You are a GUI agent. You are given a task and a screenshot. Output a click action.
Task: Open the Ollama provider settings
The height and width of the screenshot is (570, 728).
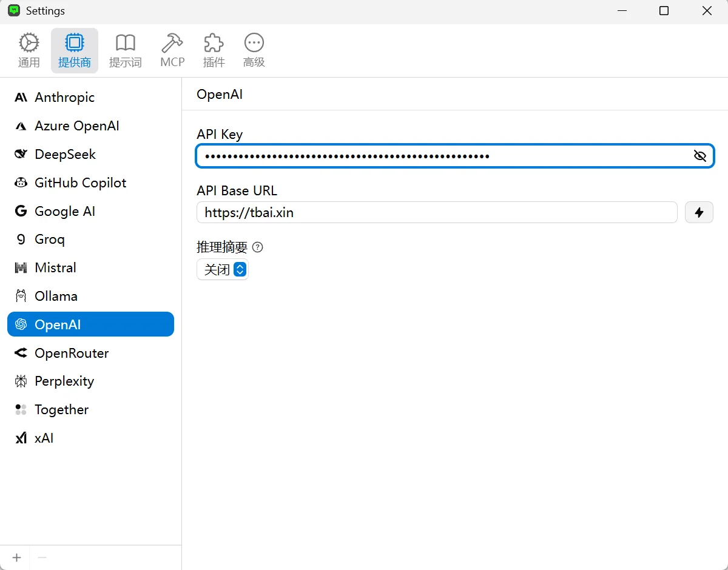[56, 297]
